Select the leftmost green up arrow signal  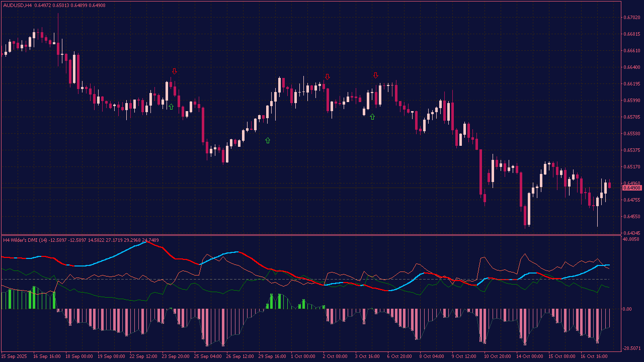(171, 107)
